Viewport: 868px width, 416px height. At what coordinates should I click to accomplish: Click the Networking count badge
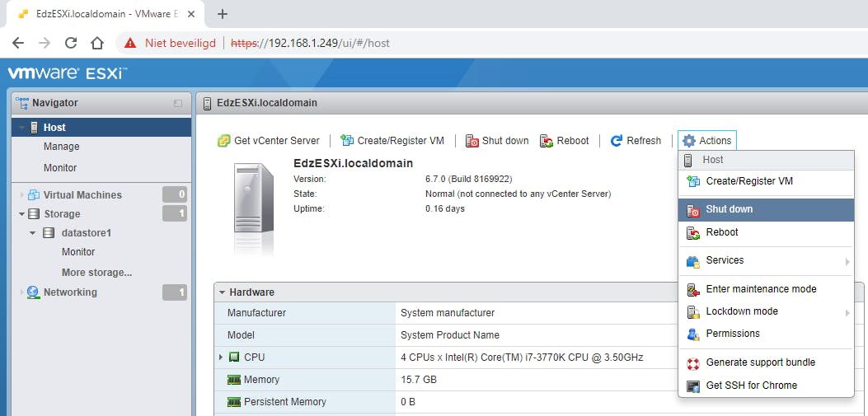pos(175,292)
